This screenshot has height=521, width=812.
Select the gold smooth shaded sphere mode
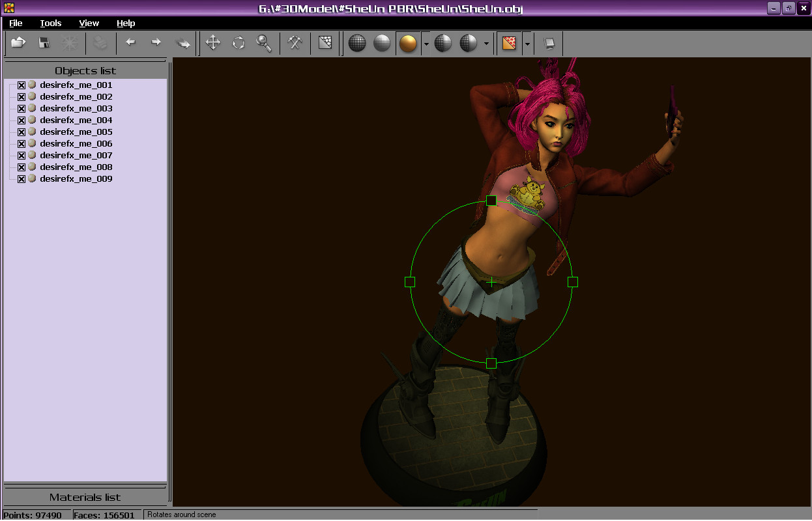[408, 44]
